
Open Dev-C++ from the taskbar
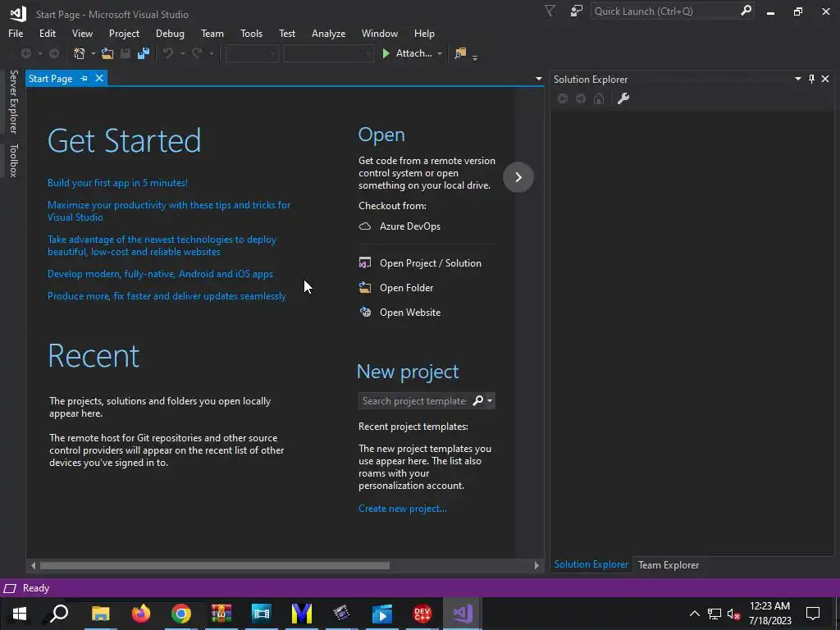(422, 614)
